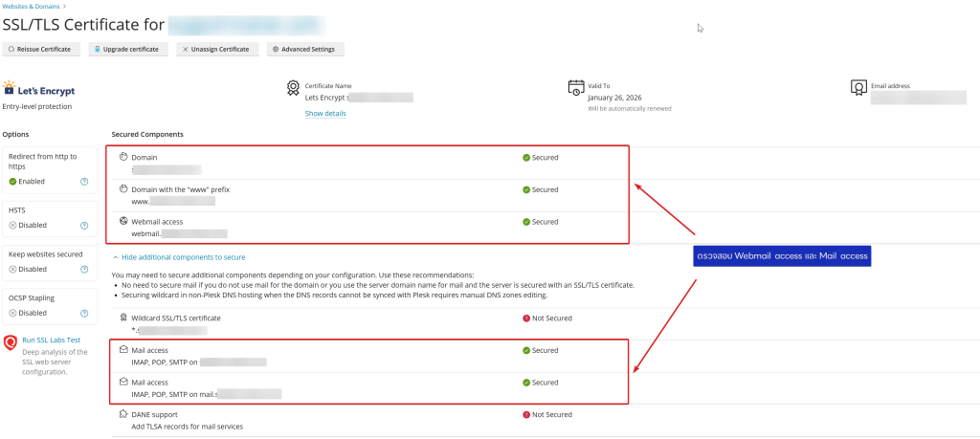Click the SSL Labs shield icon

pos(11,342)
